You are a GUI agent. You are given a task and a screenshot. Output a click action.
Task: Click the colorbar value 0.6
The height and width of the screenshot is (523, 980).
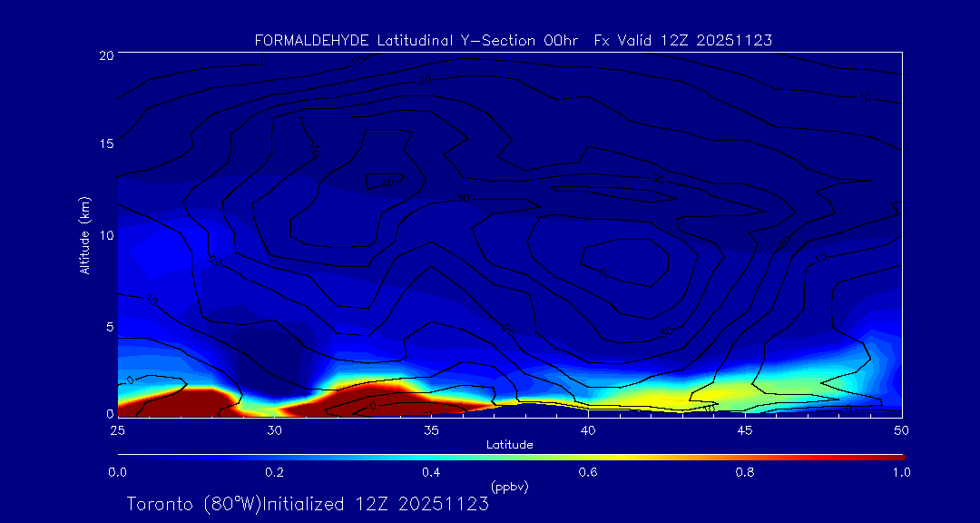coord(588,472)
